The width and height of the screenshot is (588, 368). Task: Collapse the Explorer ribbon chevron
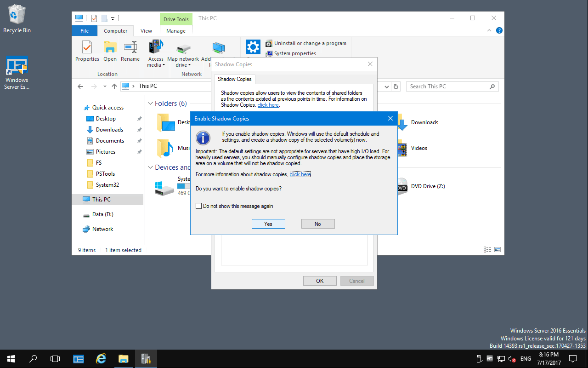coord(489,30)
